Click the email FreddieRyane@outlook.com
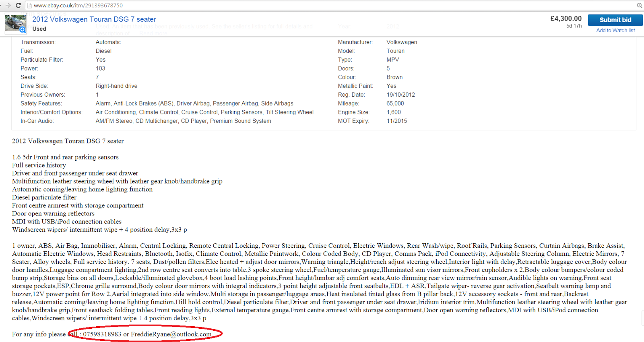Screen dimensions: 644x342 click(x=171, y=334)
